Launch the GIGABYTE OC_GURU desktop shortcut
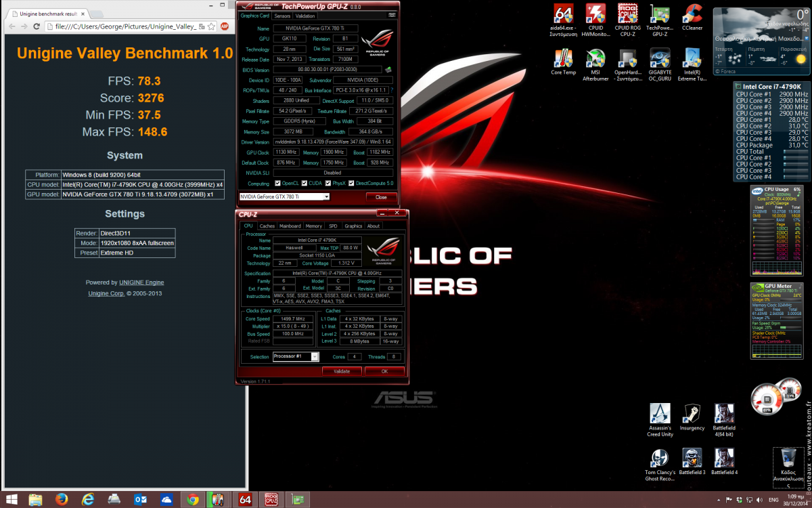The width and height of the screenshot is (812, 508). pyautogui.click(x=660, y=65)
